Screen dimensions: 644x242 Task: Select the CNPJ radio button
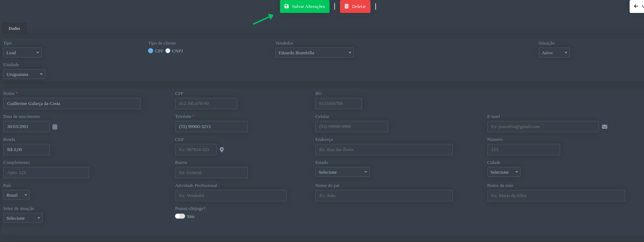(x=168, y=51)
